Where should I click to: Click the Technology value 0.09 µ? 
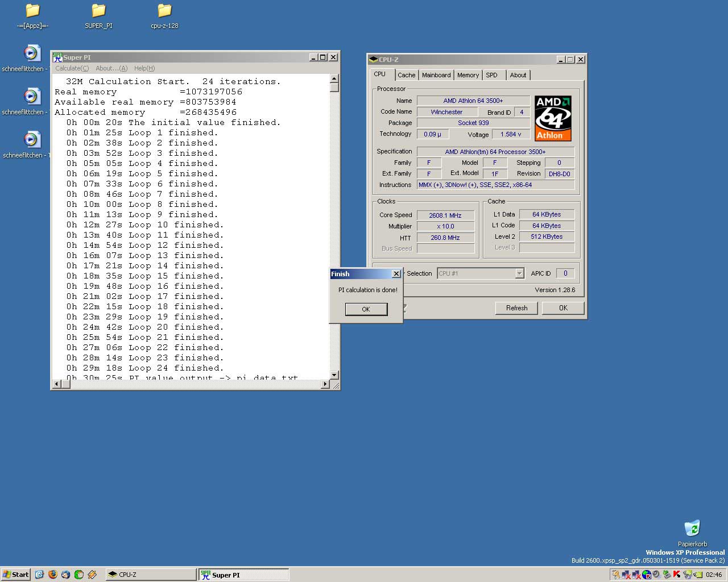(433, 134)
